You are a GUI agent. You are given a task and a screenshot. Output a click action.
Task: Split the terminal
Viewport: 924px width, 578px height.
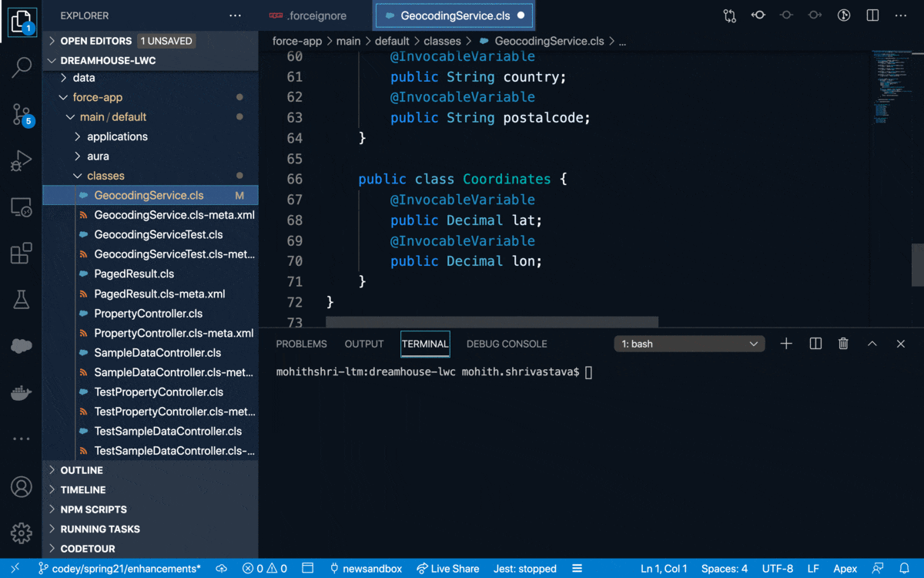[815, 344]
